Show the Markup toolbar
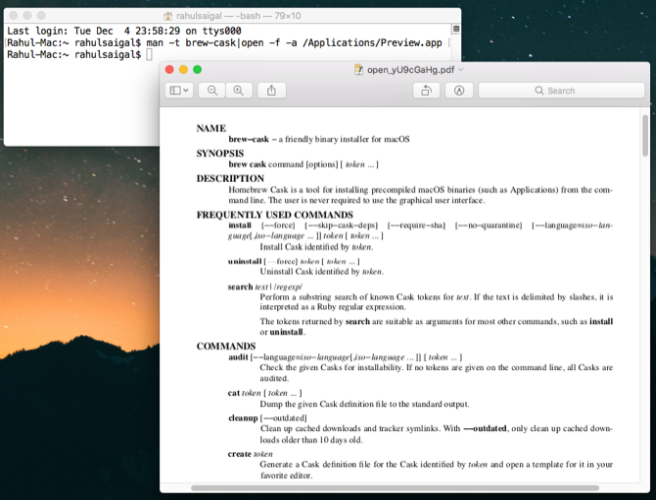 point(458,90)
